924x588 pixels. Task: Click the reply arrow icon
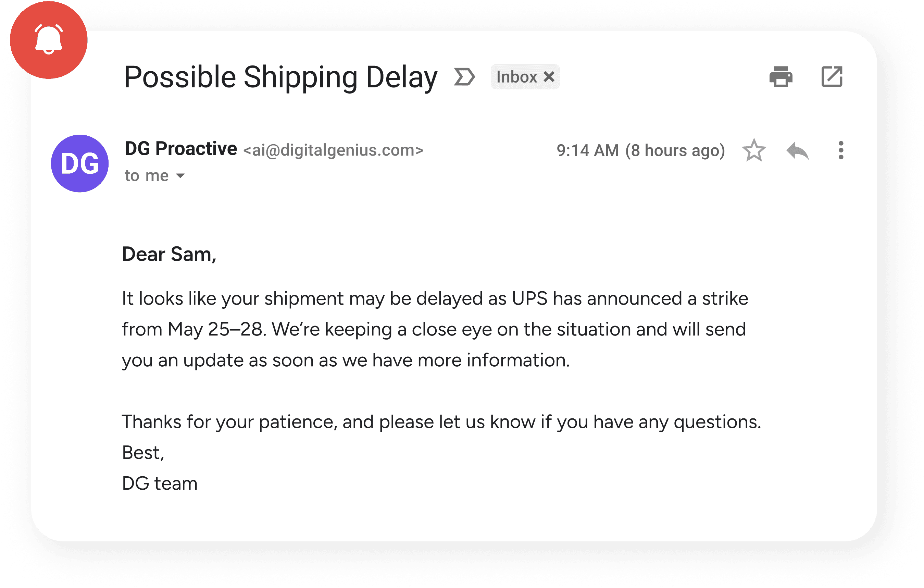tap(797, 150)
